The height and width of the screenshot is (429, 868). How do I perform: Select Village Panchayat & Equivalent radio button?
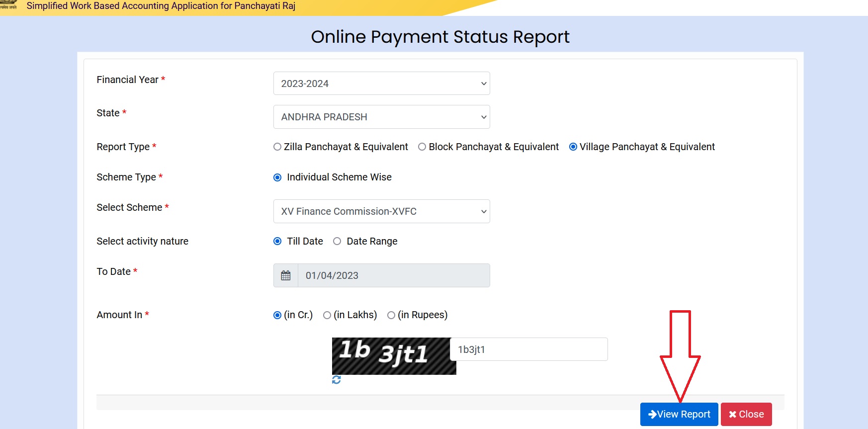[x=573, y=147]
